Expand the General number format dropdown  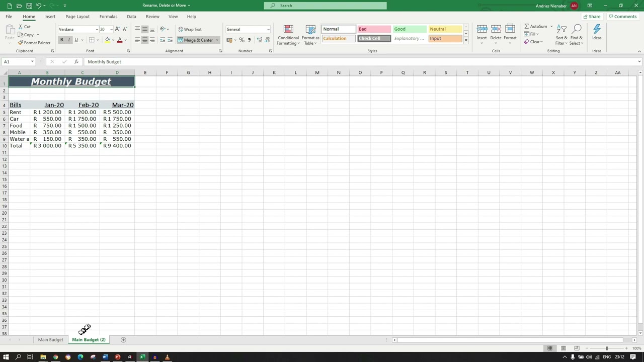(x=268, y=30)
